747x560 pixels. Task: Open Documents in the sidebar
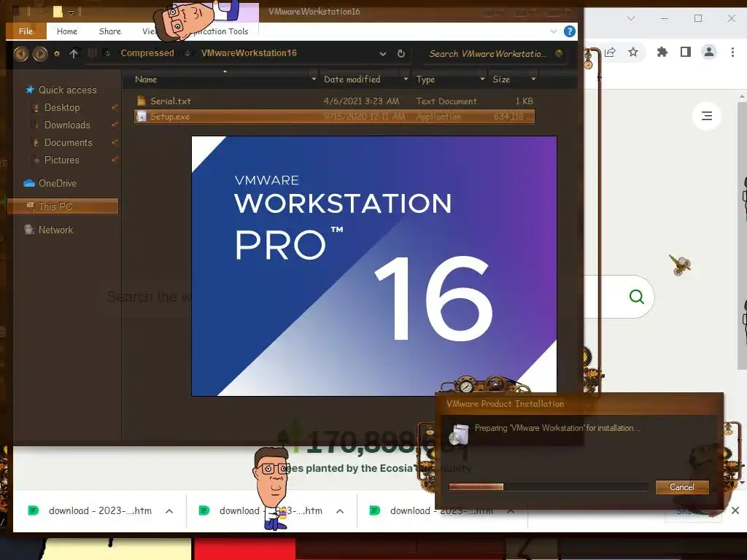tap(68, 143)
